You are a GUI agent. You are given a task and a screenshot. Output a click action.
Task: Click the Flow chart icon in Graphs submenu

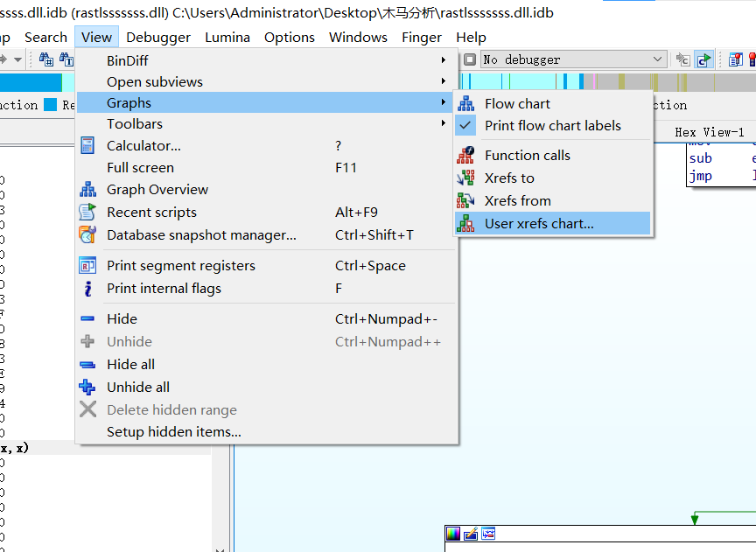point(465,103)
